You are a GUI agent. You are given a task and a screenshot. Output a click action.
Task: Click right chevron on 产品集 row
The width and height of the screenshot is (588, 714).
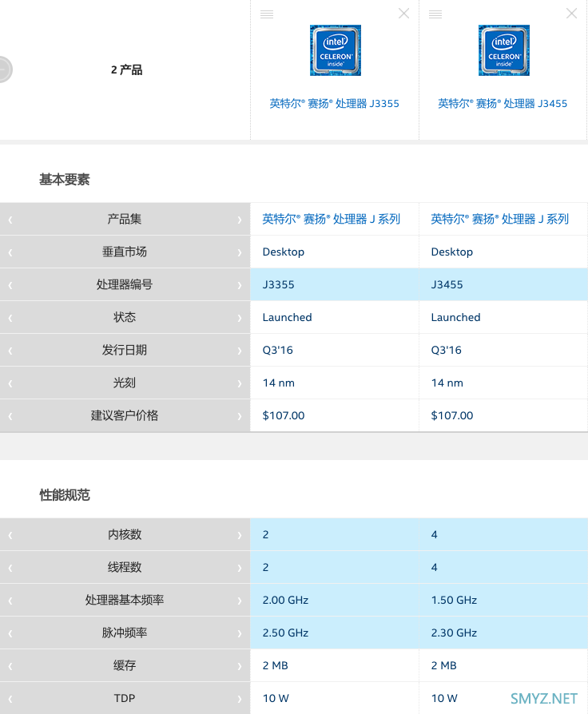[240, 220]
